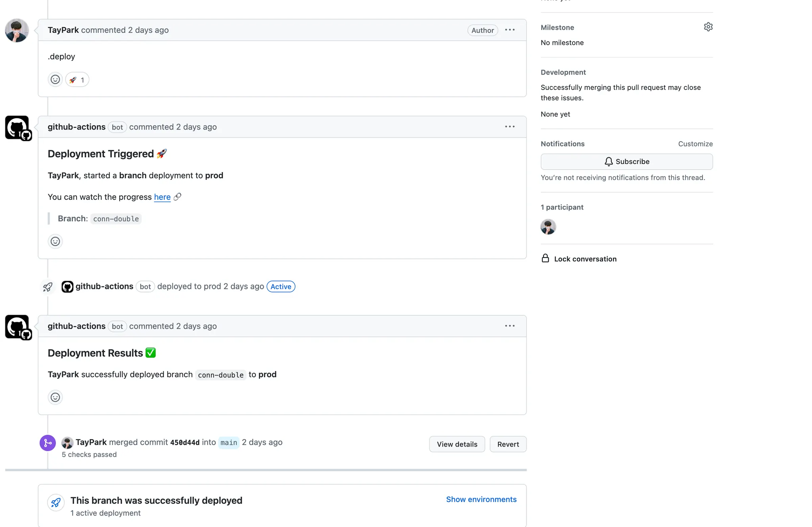Click Customize notifications link
Screen dimensions: 812x527
(695, 144)
